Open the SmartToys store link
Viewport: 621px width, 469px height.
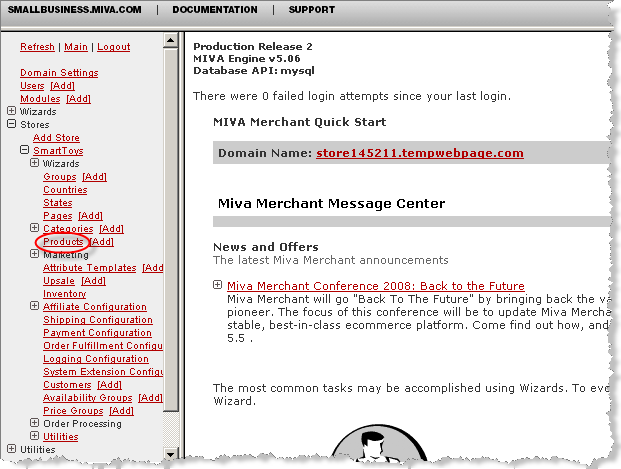pyautogui.click(x=58, y=151)
